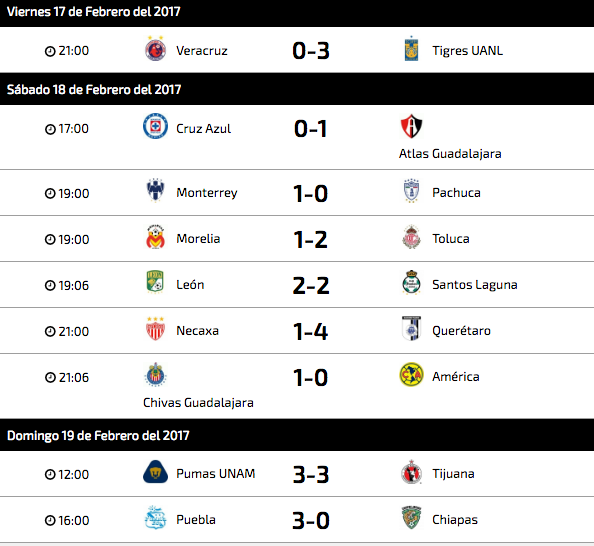Select the Santos Laguna crest

[x=411, y=283]
